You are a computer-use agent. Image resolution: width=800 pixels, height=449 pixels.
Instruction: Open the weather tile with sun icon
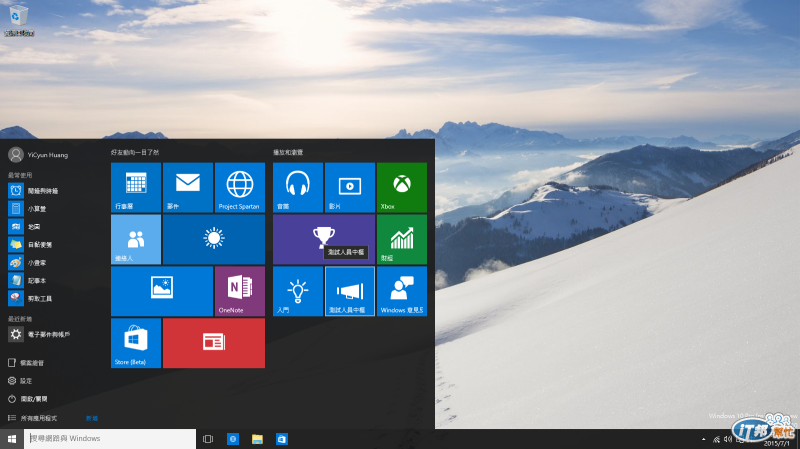[214, 239]
